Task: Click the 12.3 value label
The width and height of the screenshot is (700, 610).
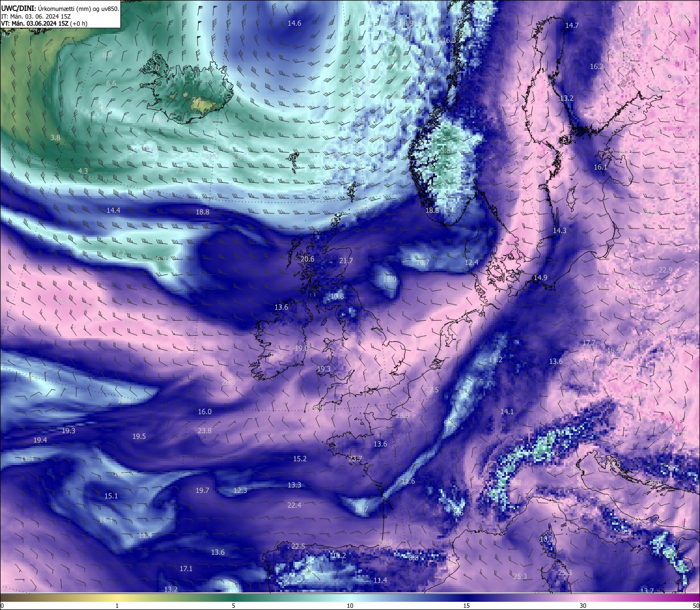Action: 240,490
